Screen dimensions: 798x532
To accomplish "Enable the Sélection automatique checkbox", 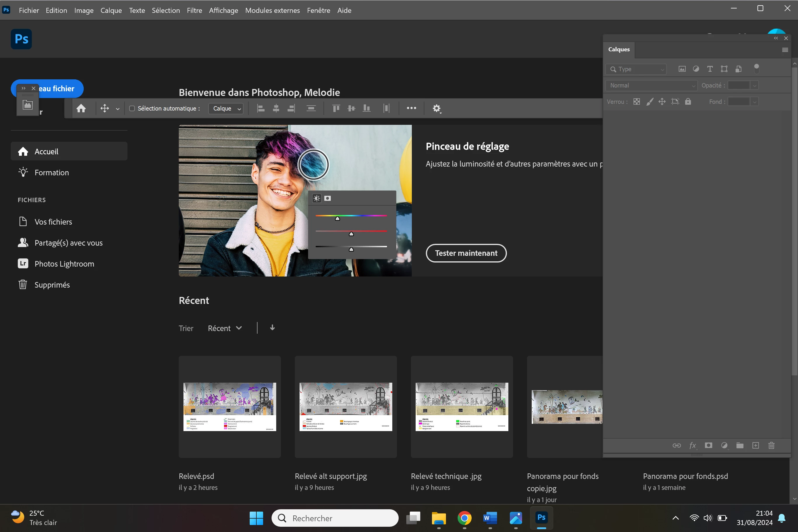I will (x=132, y=108).
